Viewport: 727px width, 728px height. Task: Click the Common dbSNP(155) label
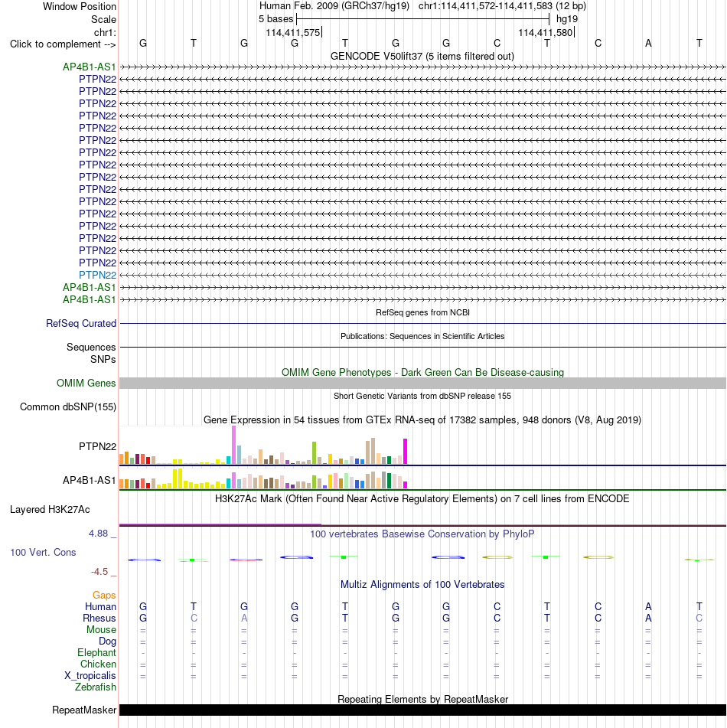pyautogui.click(x=68, y=406)
